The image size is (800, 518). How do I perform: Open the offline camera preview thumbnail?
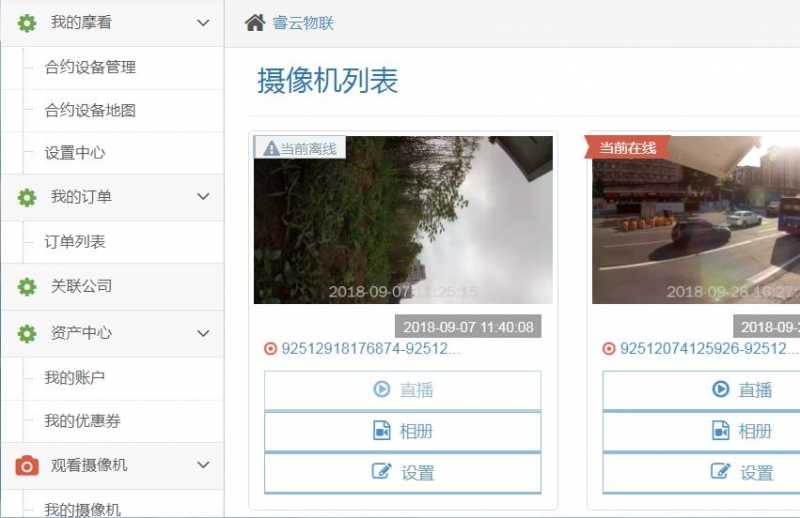point(403,220)
